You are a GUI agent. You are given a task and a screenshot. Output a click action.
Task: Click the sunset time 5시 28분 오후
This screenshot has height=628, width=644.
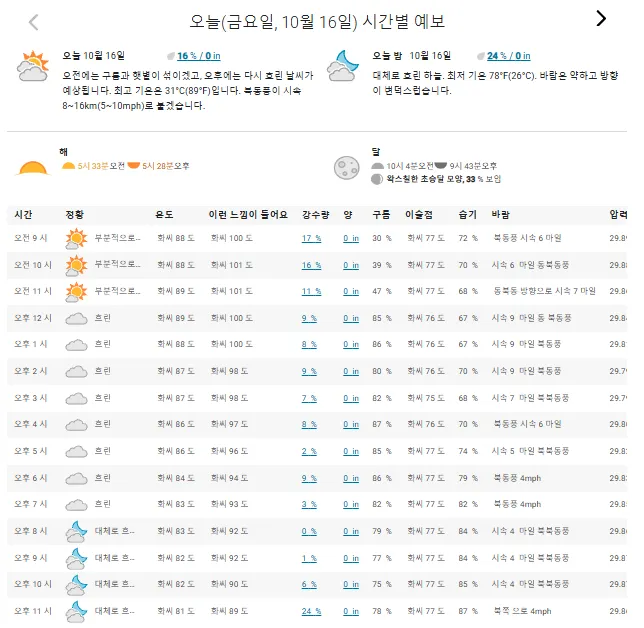[x=166, y=166]
